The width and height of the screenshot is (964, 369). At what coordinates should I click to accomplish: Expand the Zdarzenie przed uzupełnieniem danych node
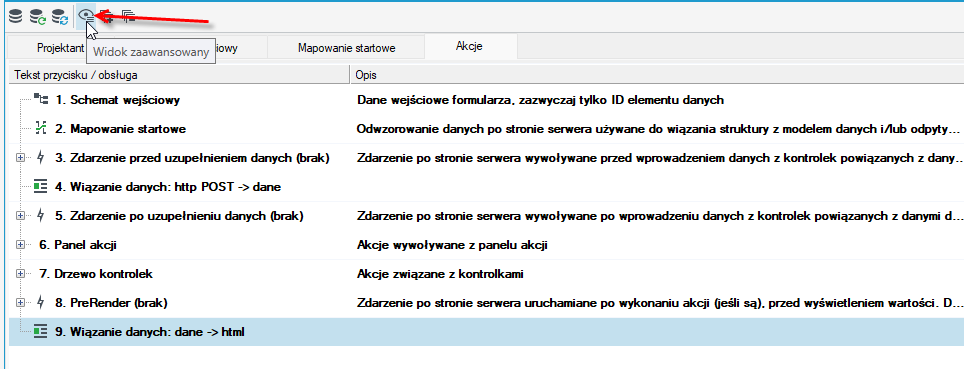click(x=20, y=158)
